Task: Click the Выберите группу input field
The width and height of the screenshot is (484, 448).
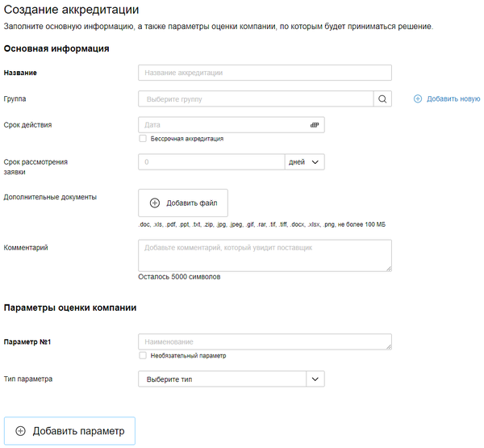Action: tap(255, 99)
